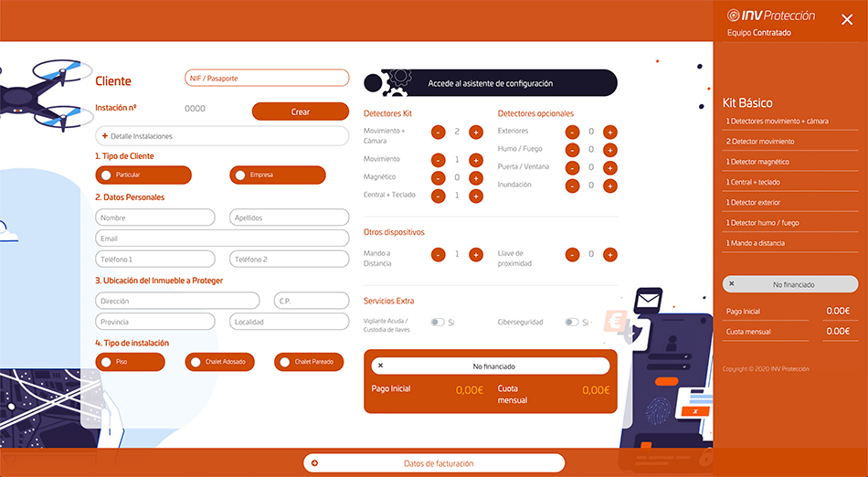Screen dimensions: 868x477
Task: Add one Exteriores optional detector
Action: (x=610, y=132)
